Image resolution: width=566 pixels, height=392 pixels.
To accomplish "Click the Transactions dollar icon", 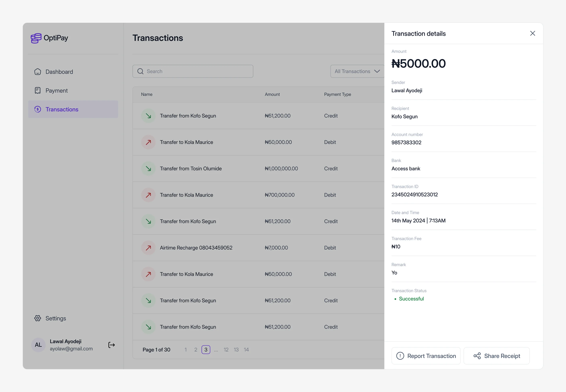I will tap(38, 109).
